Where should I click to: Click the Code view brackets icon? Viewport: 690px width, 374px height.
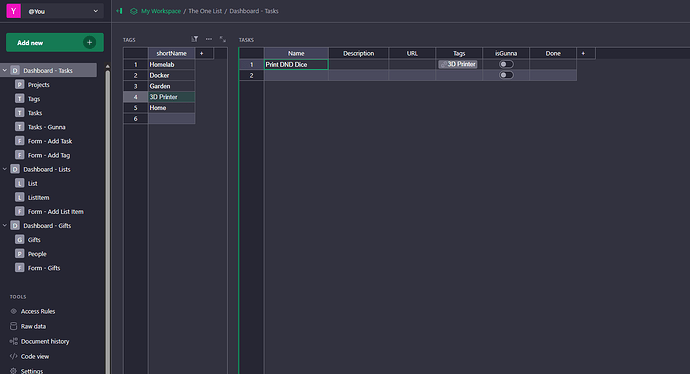pyautogui.click(x=13, y=356)
